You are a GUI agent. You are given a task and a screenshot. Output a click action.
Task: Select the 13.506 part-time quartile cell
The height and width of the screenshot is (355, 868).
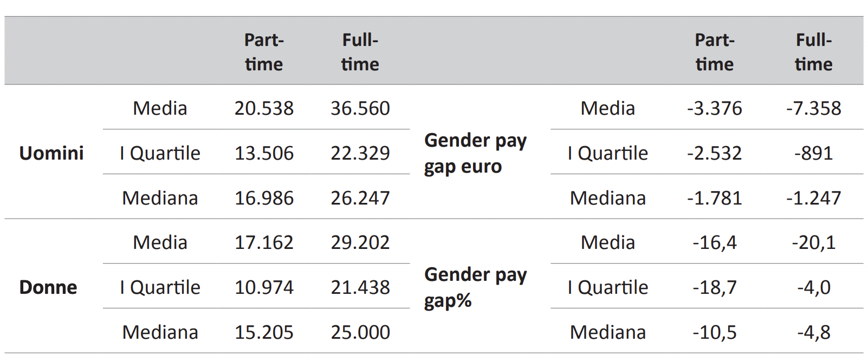point(264,153)
